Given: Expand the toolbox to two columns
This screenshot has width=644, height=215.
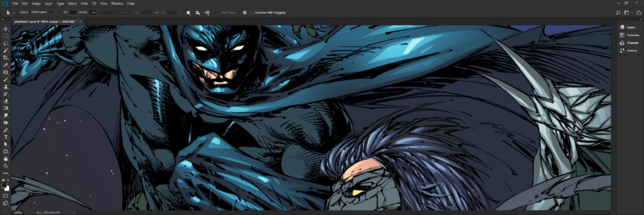Looking at the screenshot, I should (3, 19).
